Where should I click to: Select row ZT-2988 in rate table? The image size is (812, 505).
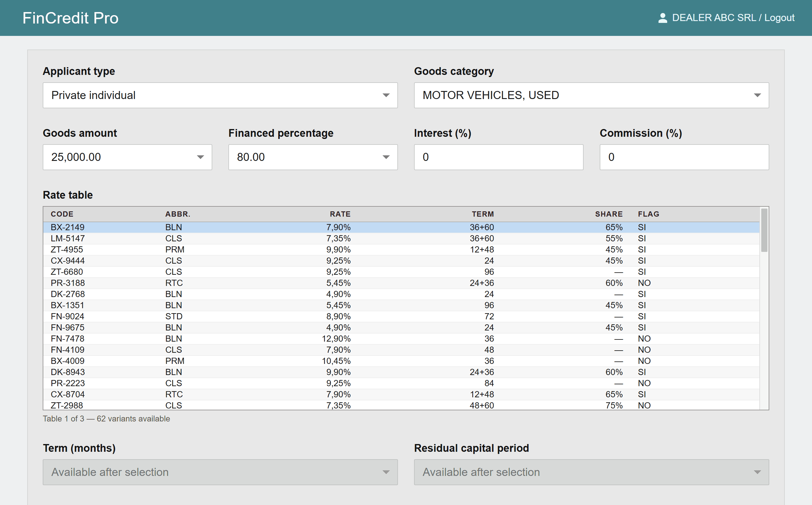click(x=401, y=405)
